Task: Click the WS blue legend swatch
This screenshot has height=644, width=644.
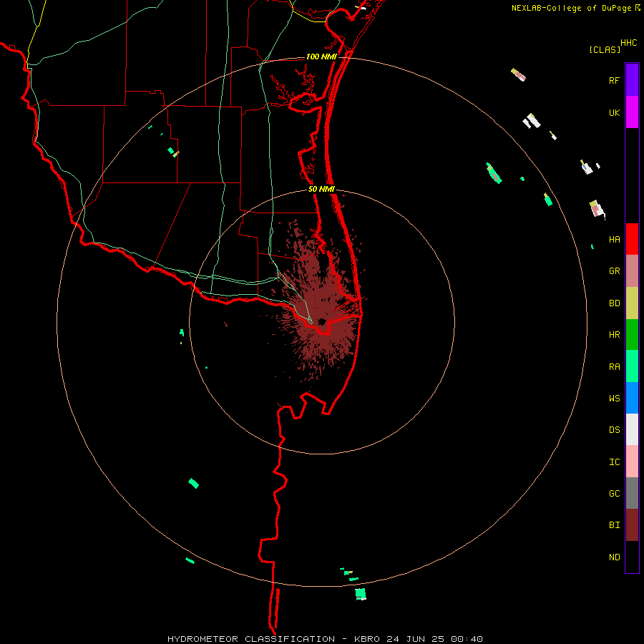Action: point(632,398)
